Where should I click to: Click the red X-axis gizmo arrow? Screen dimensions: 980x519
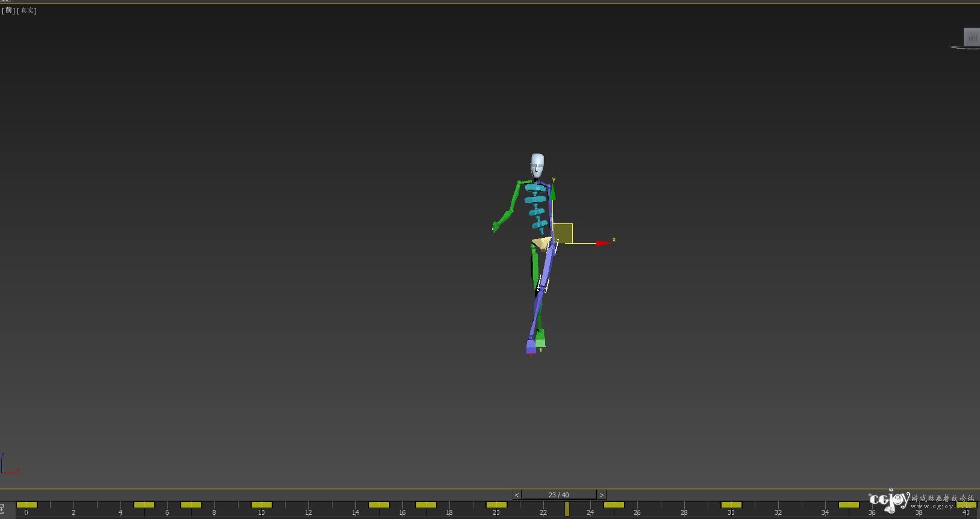pos(603,243)
